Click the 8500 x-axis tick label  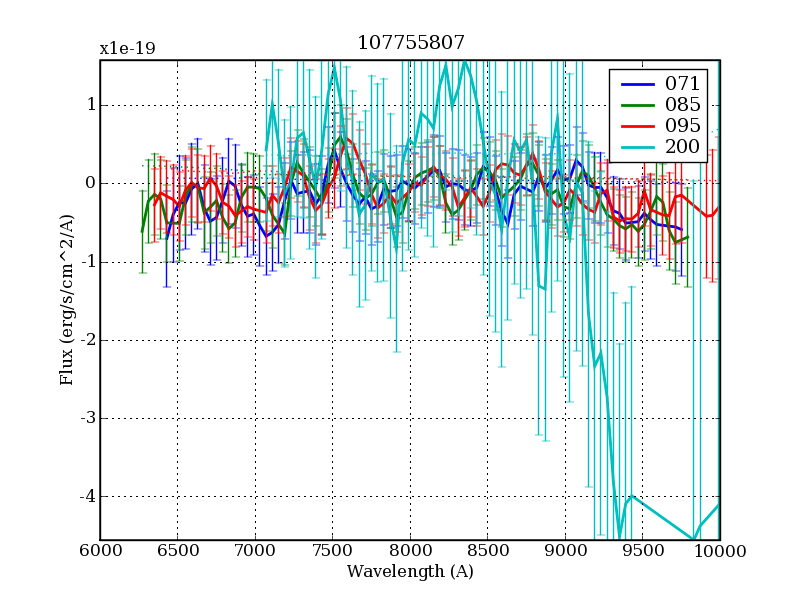[x=487, y=551]
